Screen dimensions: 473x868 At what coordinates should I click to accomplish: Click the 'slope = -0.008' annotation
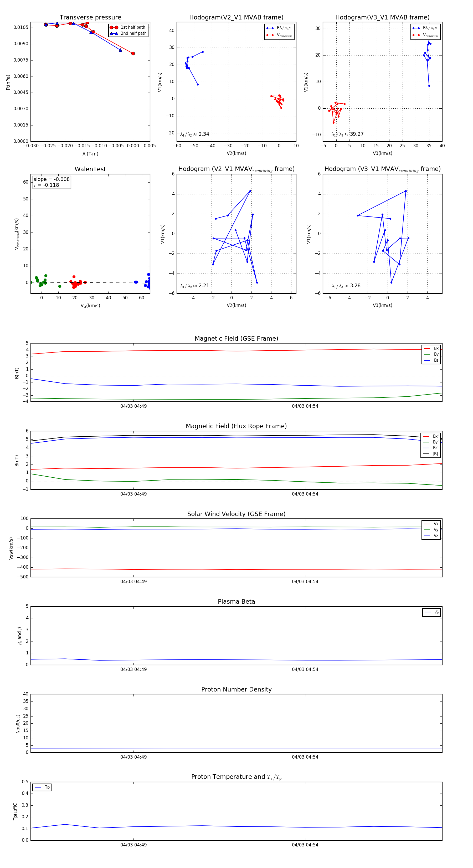[52, 179]
